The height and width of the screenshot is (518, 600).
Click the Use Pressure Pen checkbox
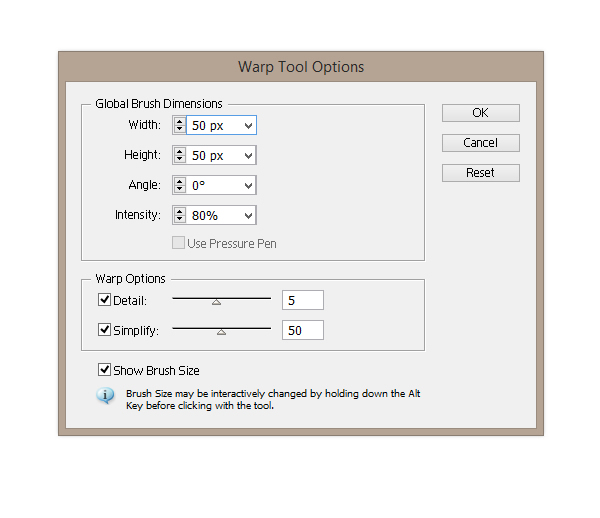[x=179, y=243]
